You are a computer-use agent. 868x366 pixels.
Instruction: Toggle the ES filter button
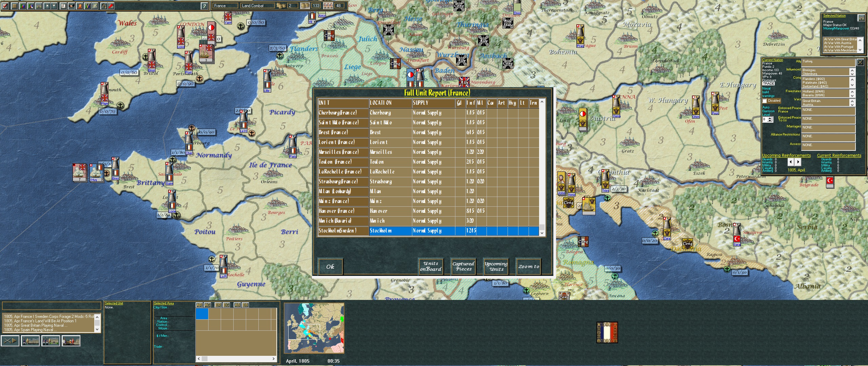point(245,305)
